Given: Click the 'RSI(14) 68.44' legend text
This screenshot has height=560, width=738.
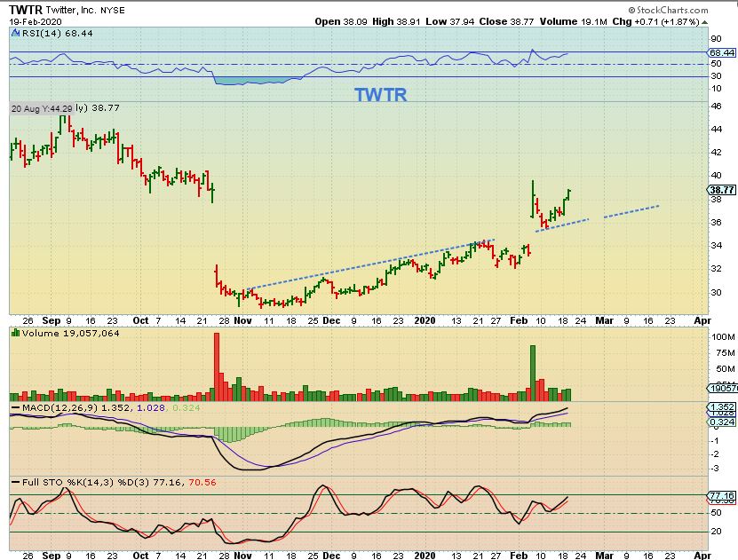Looking at the screenshot, I should tap(58, 34).
